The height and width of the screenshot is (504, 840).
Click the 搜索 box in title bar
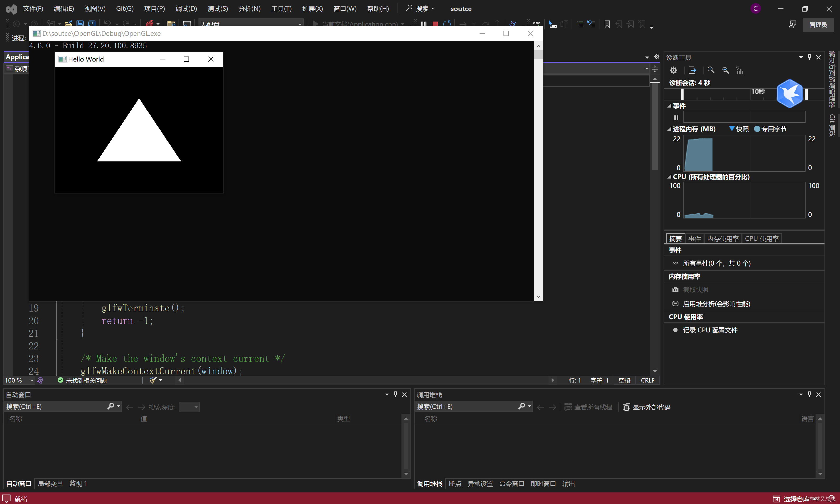click(x=420, y=8)
